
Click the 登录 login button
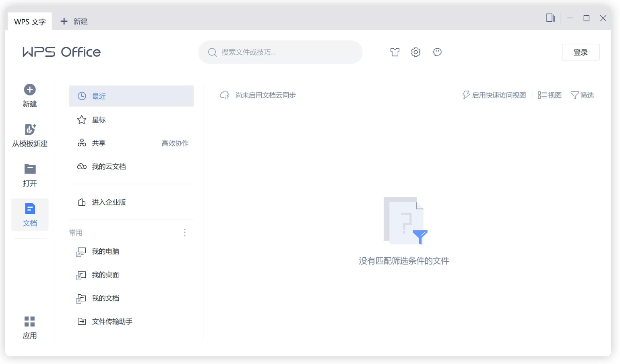pyautogui.click(x=581, y=52)
